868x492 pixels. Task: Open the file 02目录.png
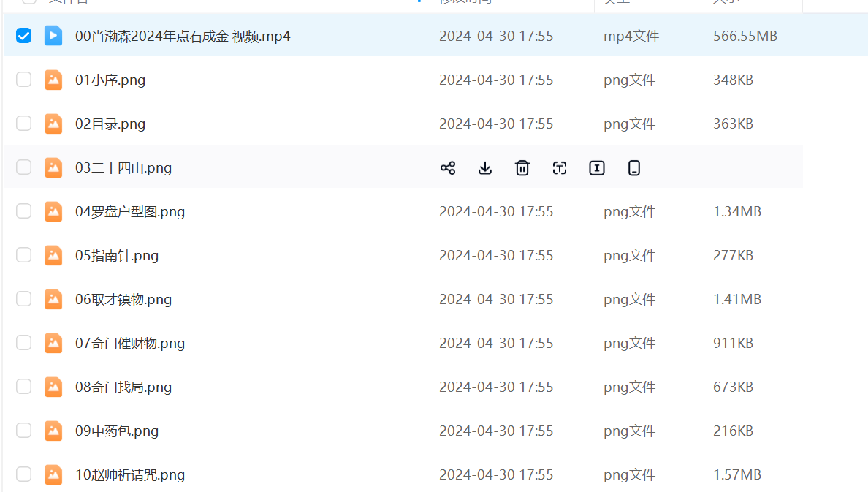110,124
